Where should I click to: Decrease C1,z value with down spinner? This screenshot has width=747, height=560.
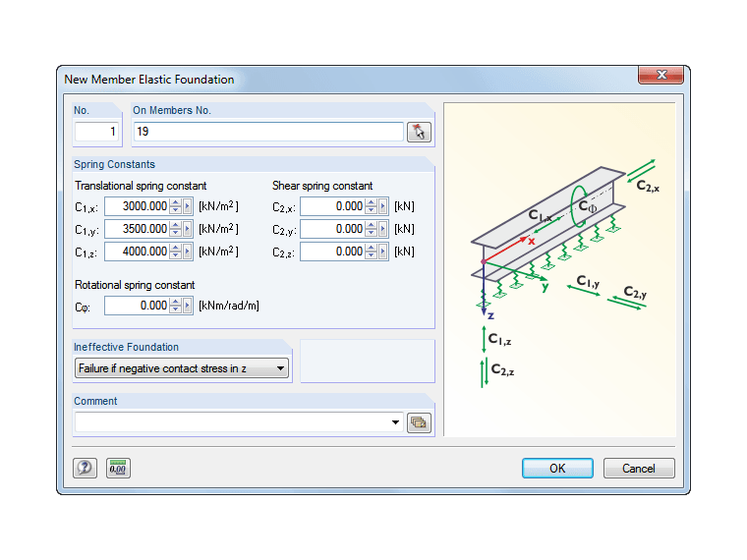click(176, 255)
